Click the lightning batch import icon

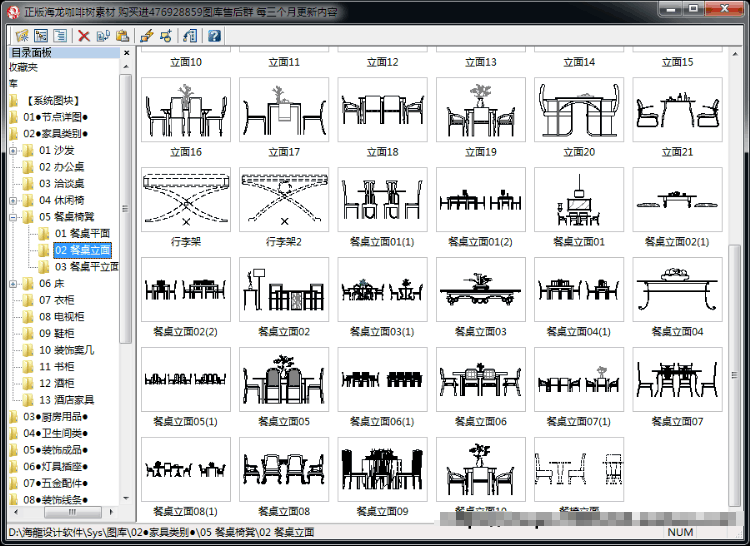coord(147,35)
